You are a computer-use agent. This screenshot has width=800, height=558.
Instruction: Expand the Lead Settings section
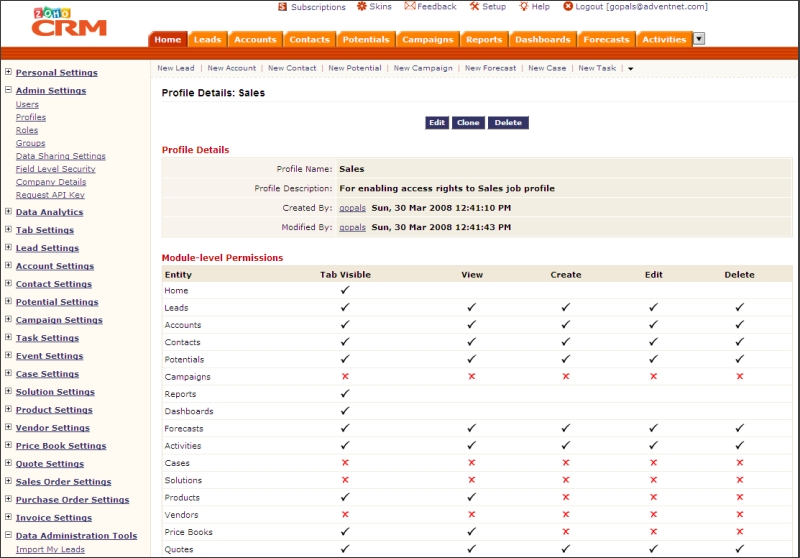click(8, 248)
